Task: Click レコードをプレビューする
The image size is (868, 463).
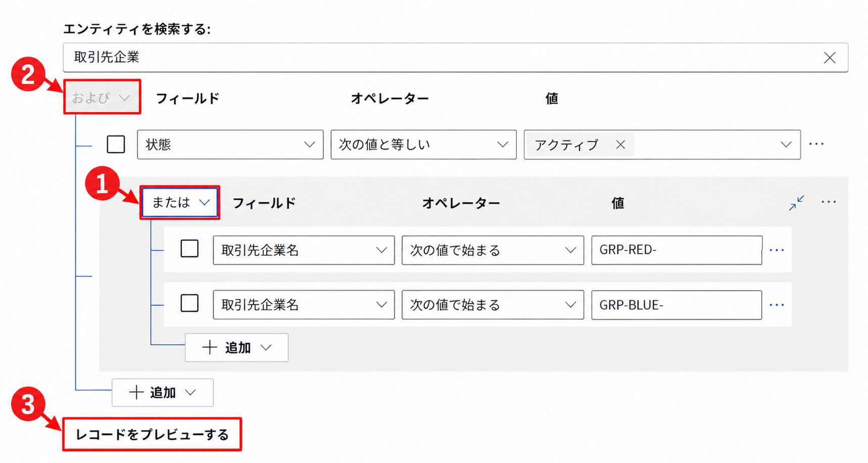Action: [x=152, y=434]
